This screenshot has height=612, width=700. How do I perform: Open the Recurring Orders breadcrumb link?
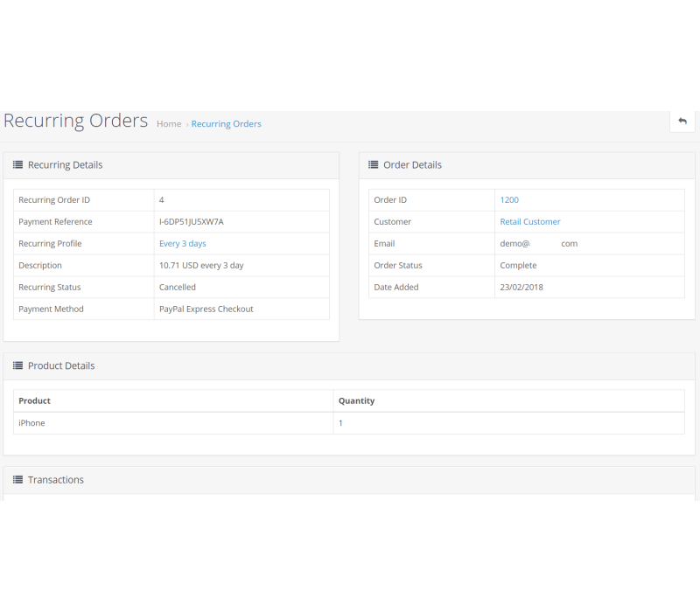226,124
